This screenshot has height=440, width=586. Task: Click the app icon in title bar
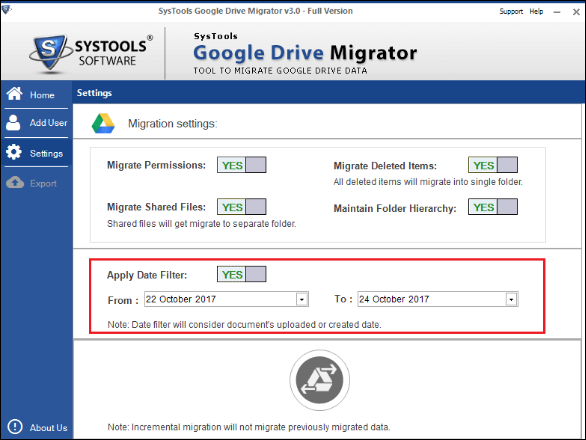(6, 9)
